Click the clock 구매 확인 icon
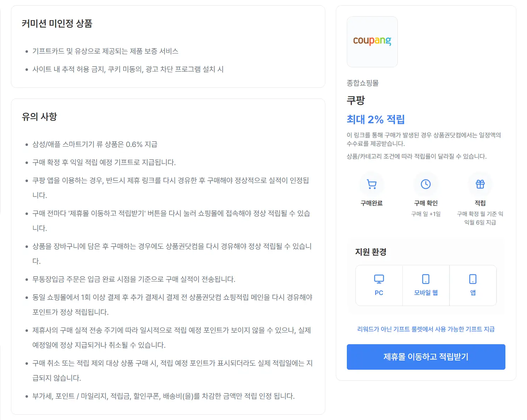The width and height of the screenshot is (527, 420). [426, 184]
